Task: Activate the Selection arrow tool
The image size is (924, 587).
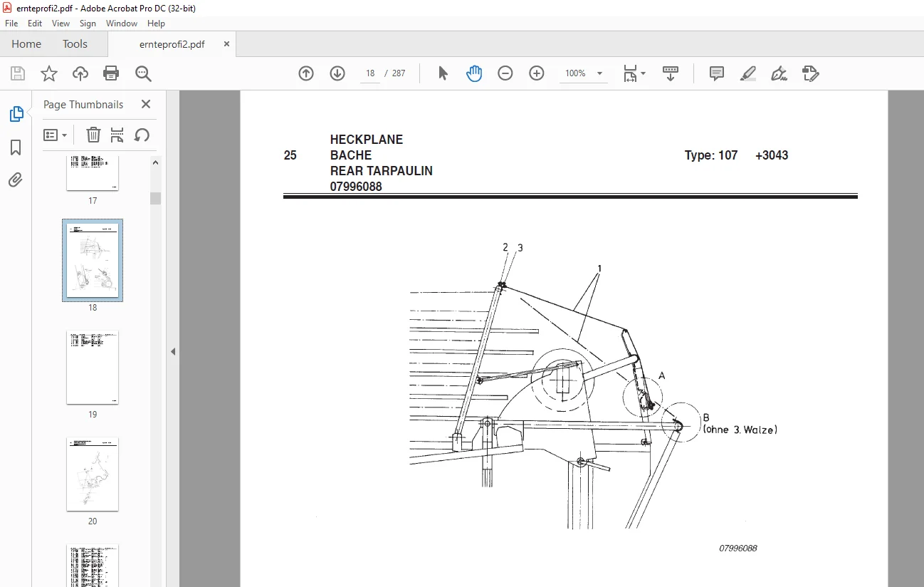Action: [443, 73]
